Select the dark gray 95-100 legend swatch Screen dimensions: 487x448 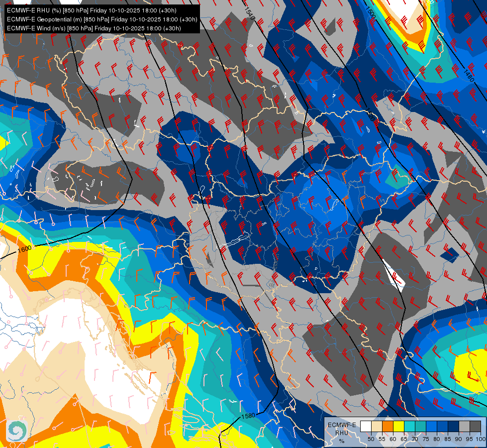(x=476, y=427)
